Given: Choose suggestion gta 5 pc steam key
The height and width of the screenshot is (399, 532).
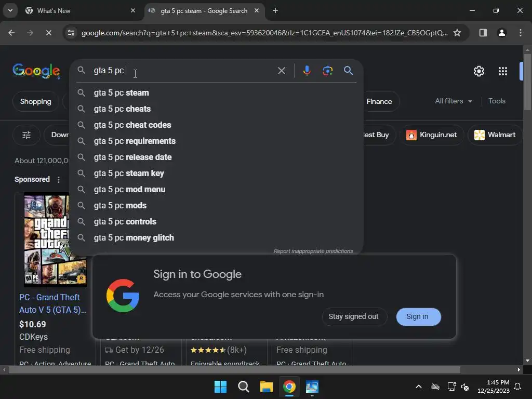Looking at the screenshot, I should pos(216,174).
